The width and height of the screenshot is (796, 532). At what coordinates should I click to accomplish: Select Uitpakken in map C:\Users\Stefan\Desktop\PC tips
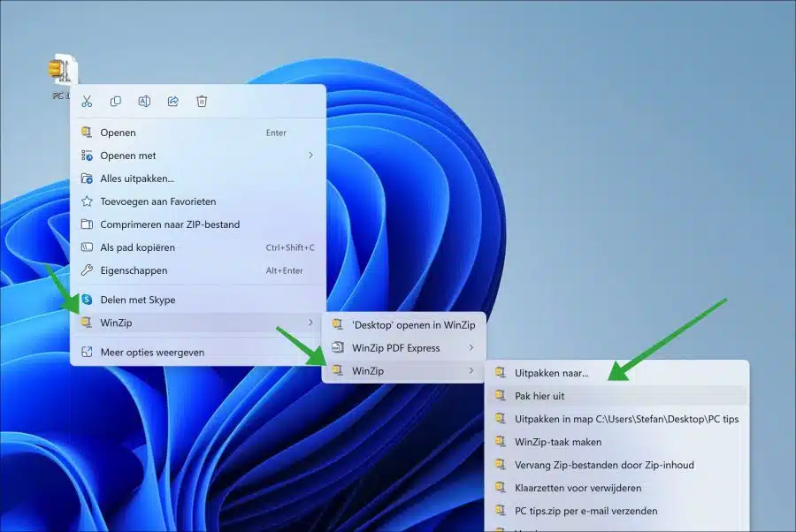pyautogui.click(x=616, y=419)
